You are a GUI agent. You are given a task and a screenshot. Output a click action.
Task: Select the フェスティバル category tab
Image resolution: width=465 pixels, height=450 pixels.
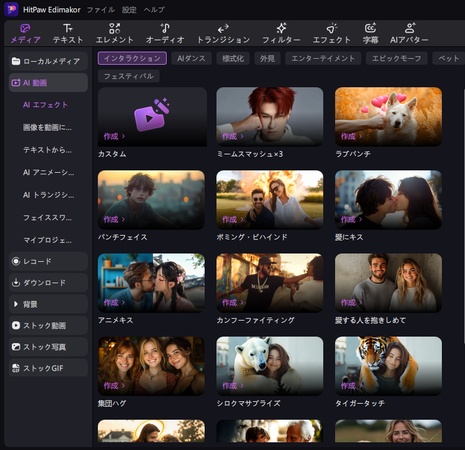(x=129, y=76)
